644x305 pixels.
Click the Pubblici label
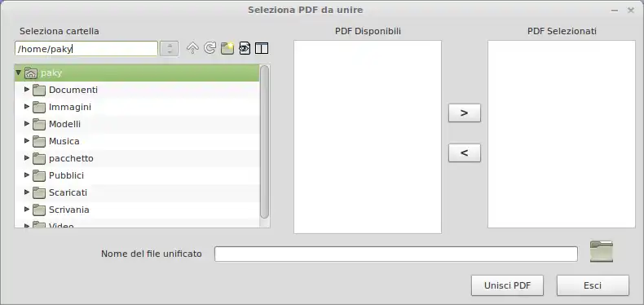pyautogui.click(x=66, y=175)
